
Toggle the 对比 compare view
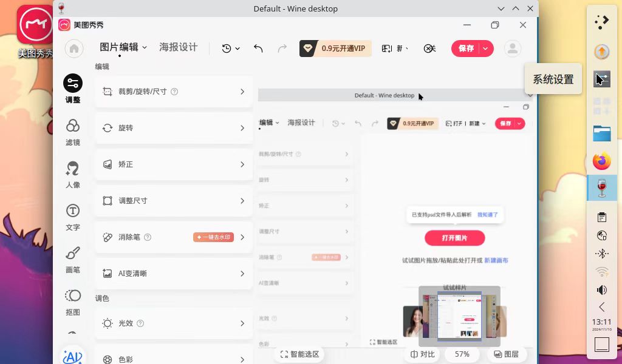coord(423,354)
